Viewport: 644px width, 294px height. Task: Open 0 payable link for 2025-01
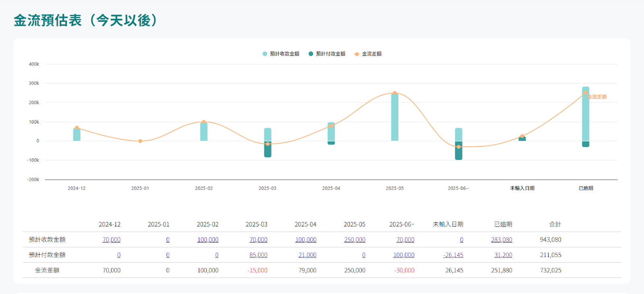coord(168,255)
